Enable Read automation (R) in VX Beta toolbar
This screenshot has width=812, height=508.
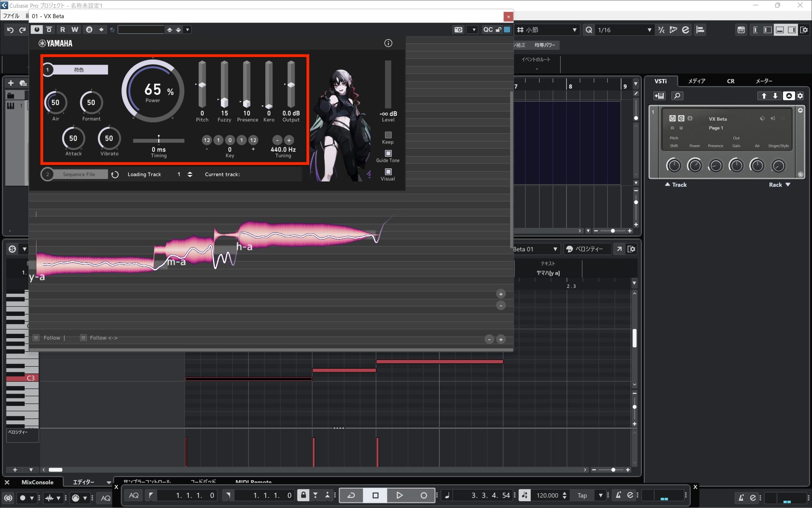click(x=63, y=29)
